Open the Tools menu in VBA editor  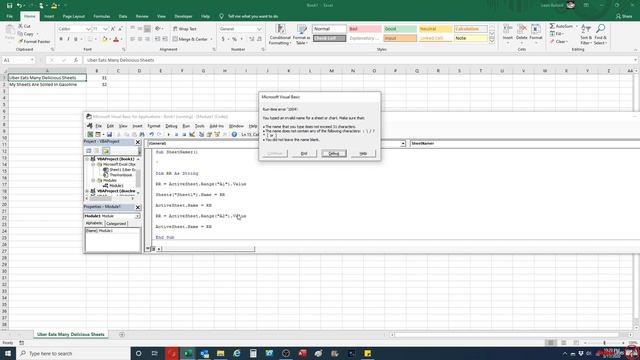199,126
